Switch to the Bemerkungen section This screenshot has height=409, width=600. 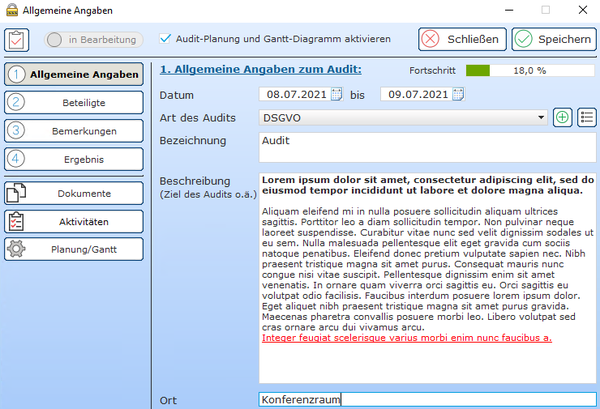coord(74,131)
